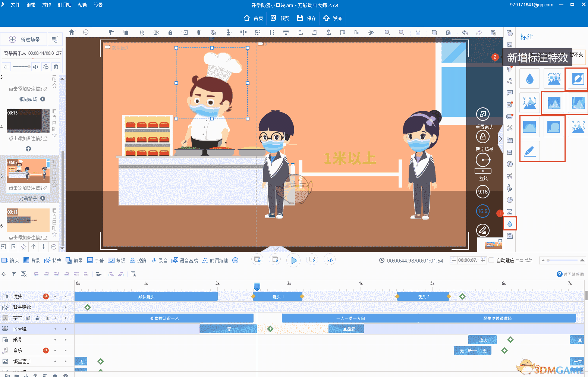
Task: Collapse the timeline with the down chevron
Action: point(276,249)
